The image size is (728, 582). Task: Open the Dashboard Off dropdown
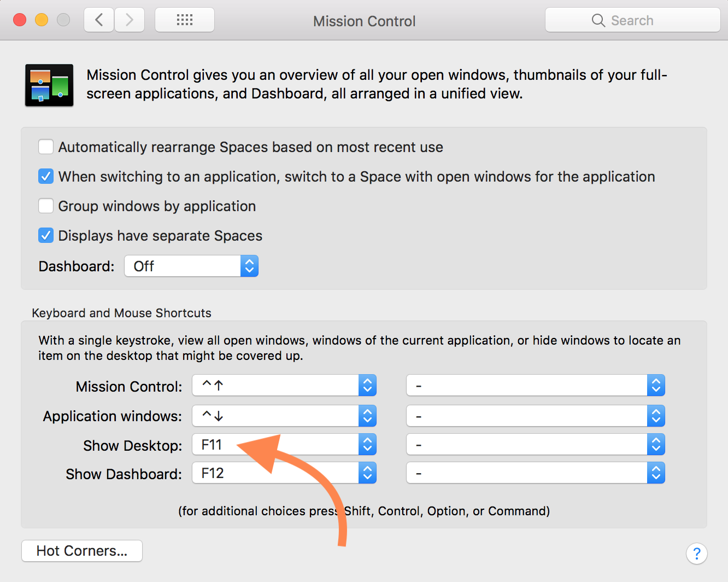point(191,266)
